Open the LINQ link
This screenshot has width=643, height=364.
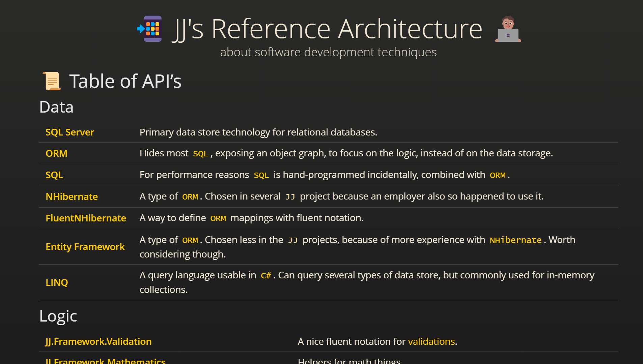[x=57, y=283]
